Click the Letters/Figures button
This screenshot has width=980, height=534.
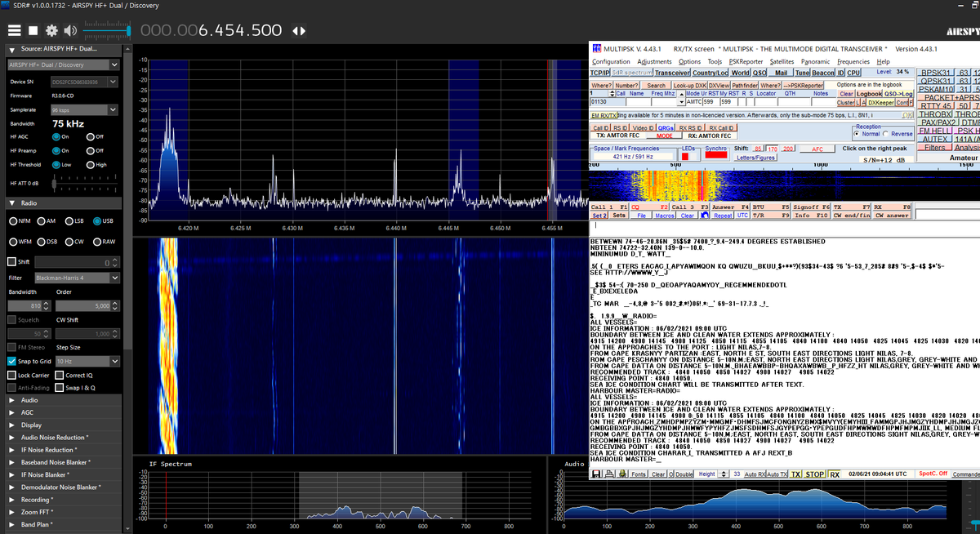click(x=756, y=157)
